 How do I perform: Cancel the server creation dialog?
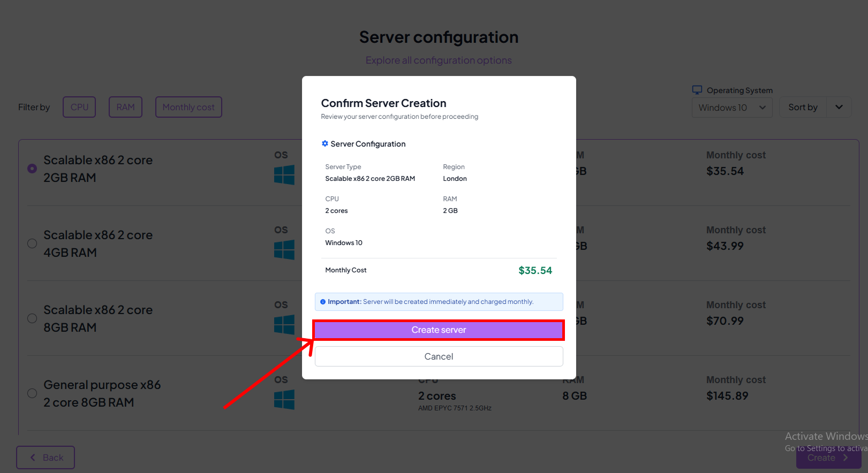pyautogui.click(x=439, y=356)
